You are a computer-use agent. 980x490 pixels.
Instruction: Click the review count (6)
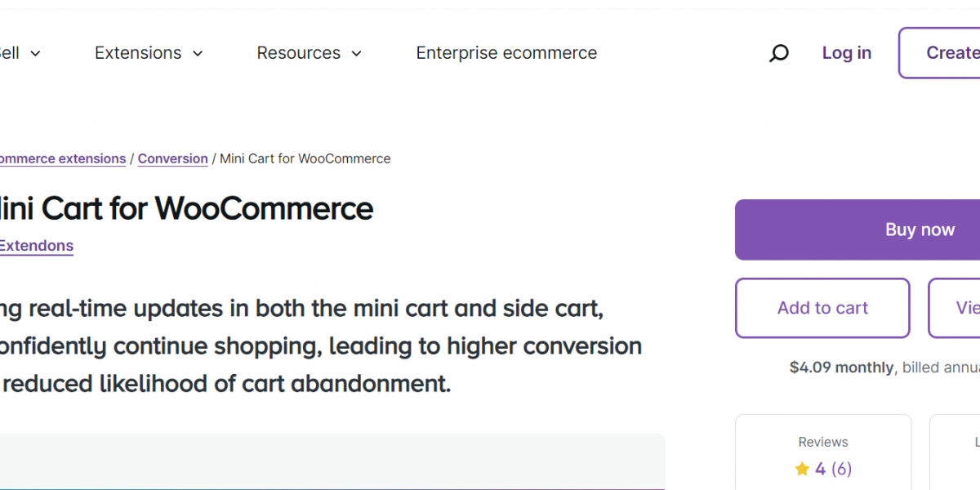coord(841,470)
